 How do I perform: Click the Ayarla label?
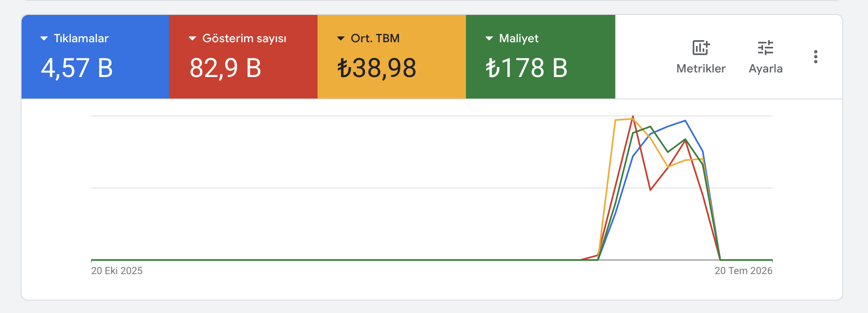(x=766, y=69)
